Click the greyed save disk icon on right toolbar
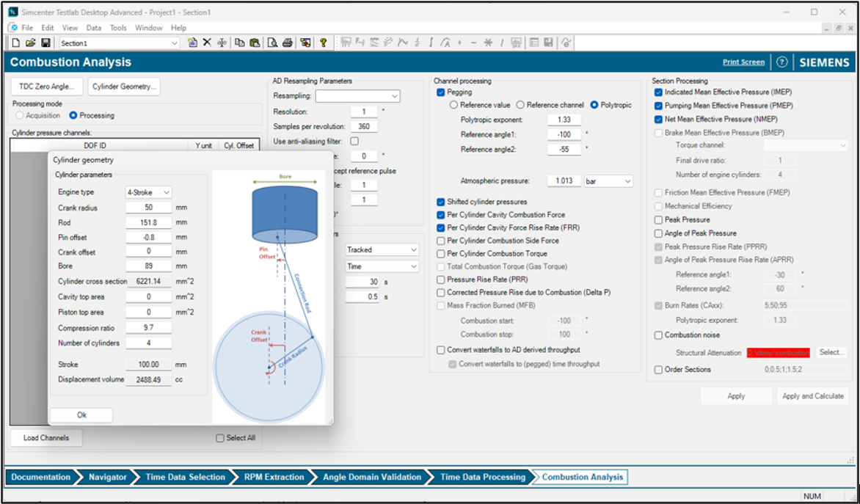This screenshot has height=504, width=860. tap(548, 43)
